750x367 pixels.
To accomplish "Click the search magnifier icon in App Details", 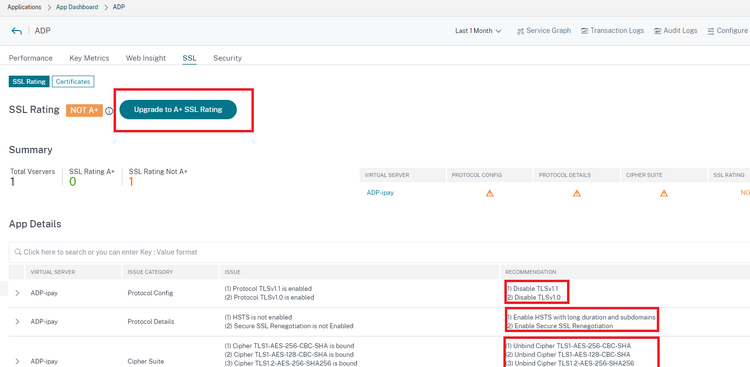I will tap(18, 252).
